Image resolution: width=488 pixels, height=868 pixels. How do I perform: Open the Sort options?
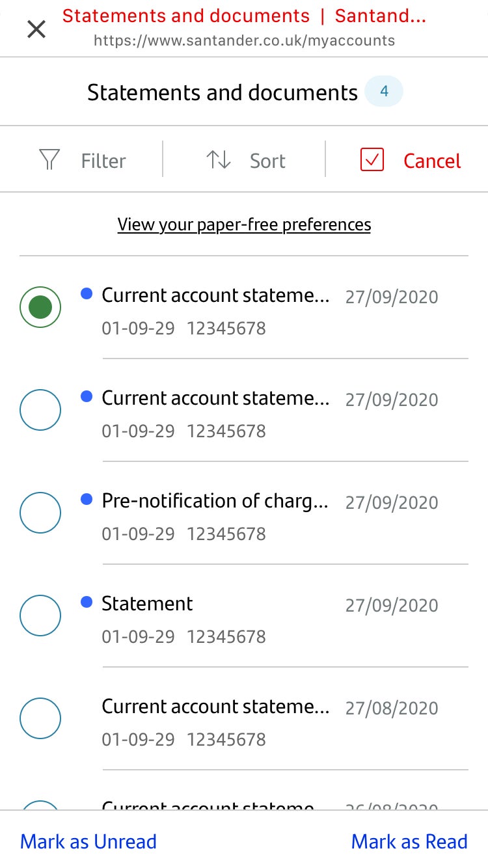click(267, 161)
